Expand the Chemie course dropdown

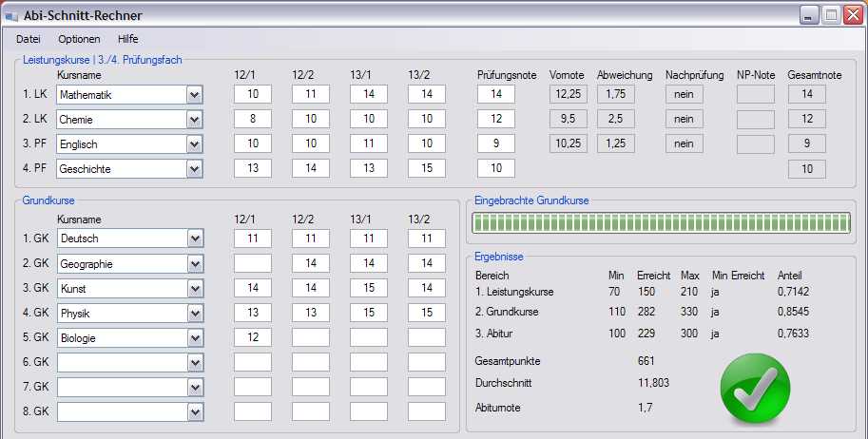[194, 119]
